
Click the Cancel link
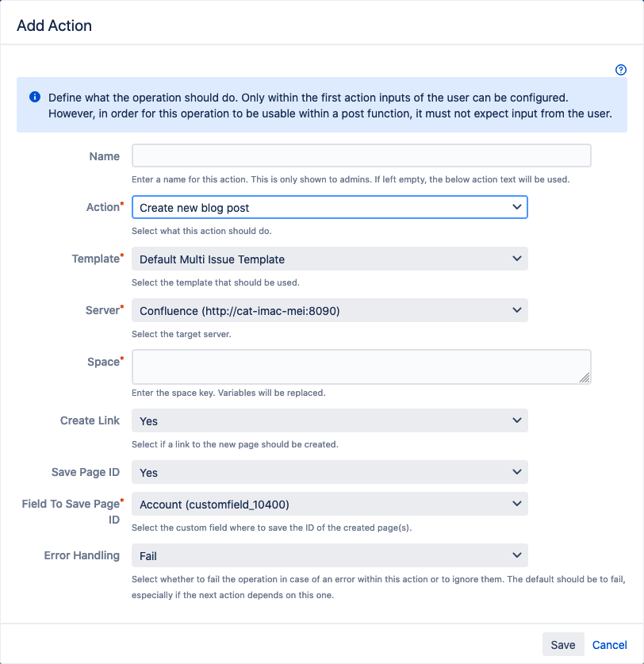click(610, 645)
